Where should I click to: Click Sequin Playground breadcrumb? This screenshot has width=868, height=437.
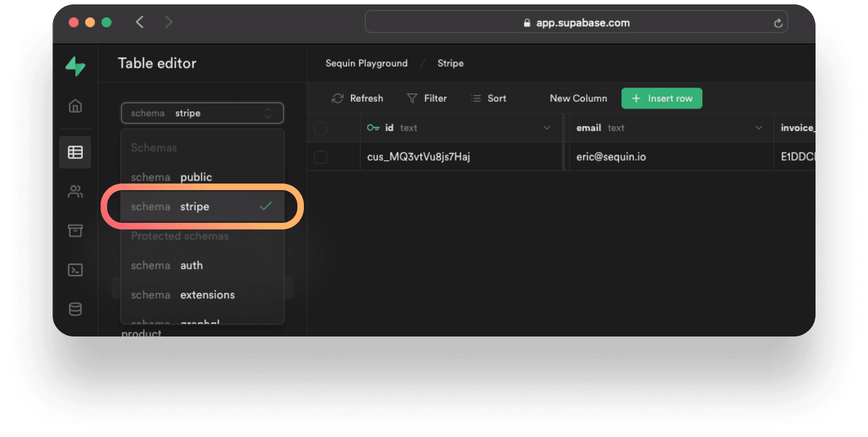pos(366,63)
